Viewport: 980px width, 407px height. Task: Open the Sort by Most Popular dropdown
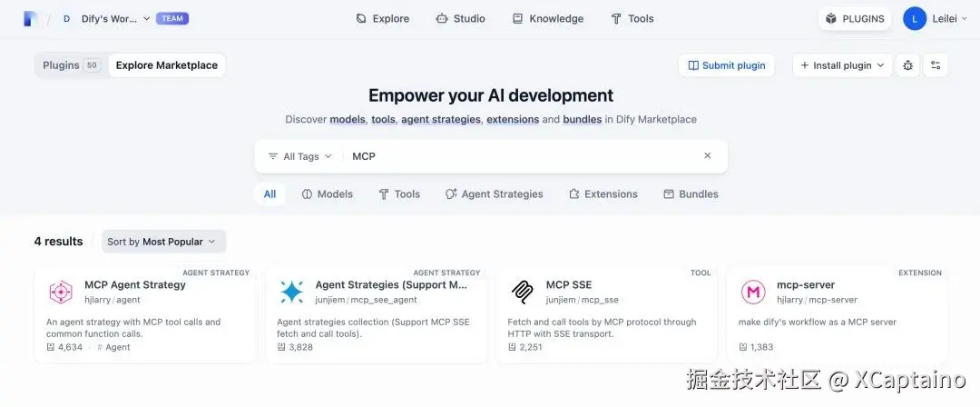(163, 242)
